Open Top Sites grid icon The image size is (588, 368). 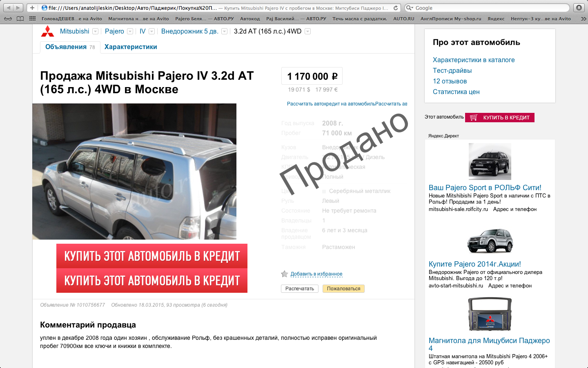point(33,19)
